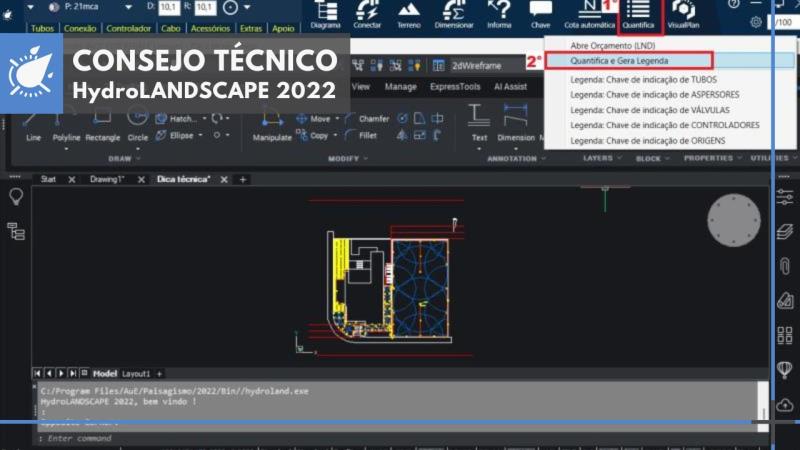Viewport: 800px width, 450px height.
Task: Switch to the Layout1 tab
Action: point(136,374)
